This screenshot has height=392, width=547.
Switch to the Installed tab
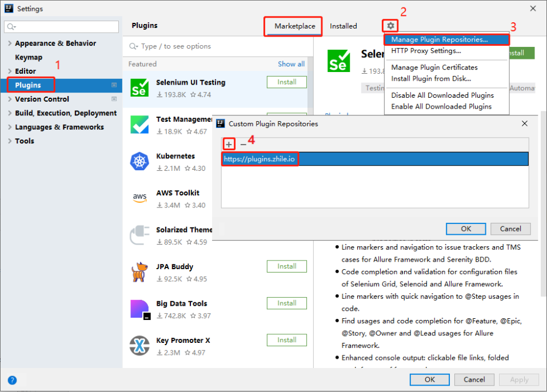[344, 26]
